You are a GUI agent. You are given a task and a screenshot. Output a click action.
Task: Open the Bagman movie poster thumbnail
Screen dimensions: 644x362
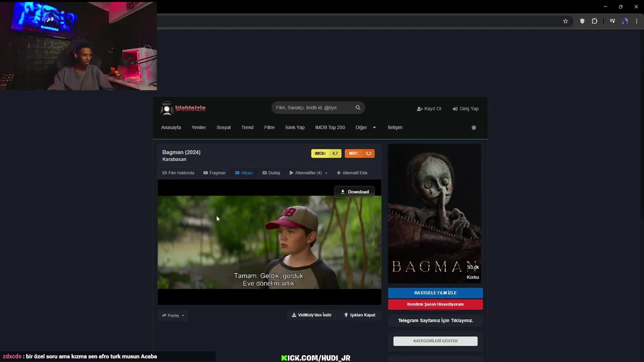(x=435, y=214)
